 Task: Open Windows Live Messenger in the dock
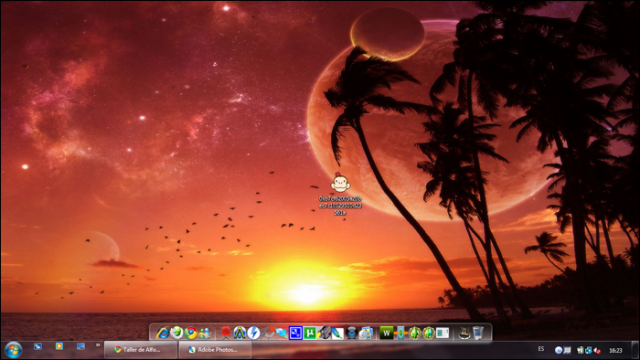(204, 333)
